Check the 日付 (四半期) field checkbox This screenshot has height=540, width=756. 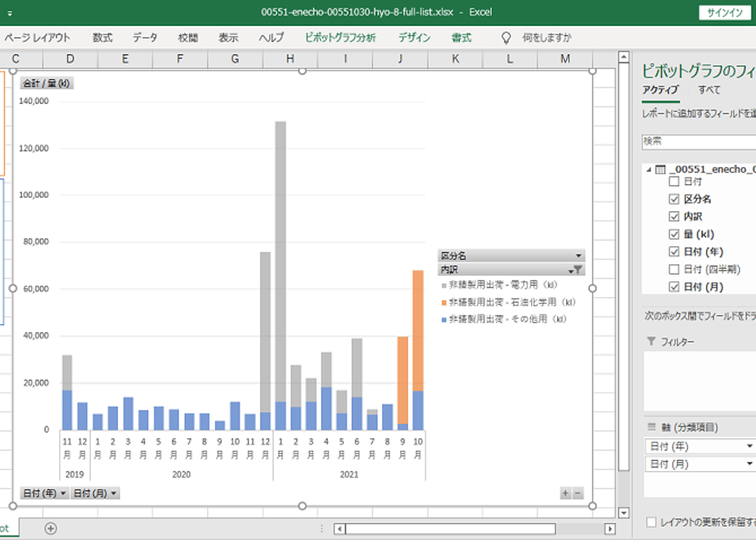tap(674, 269)
